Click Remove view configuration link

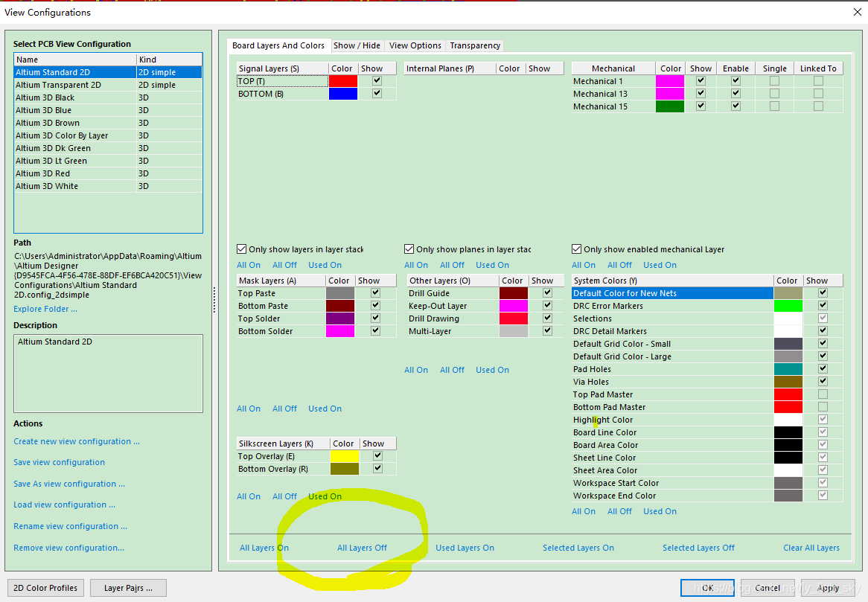68,548
